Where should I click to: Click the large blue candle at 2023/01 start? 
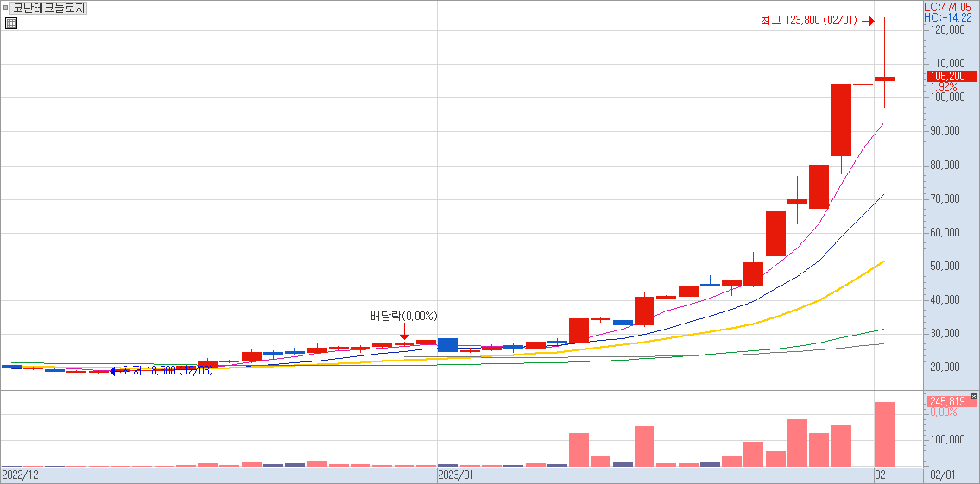point(447,345)
